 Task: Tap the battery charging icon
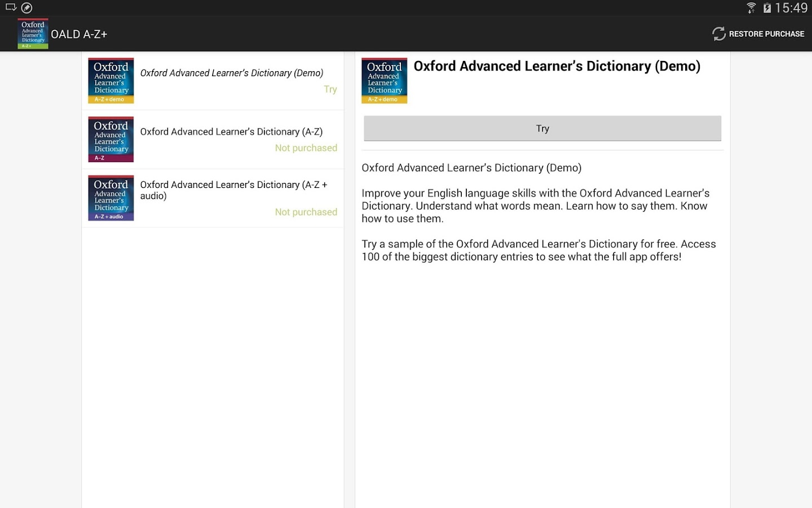(767, 8)
